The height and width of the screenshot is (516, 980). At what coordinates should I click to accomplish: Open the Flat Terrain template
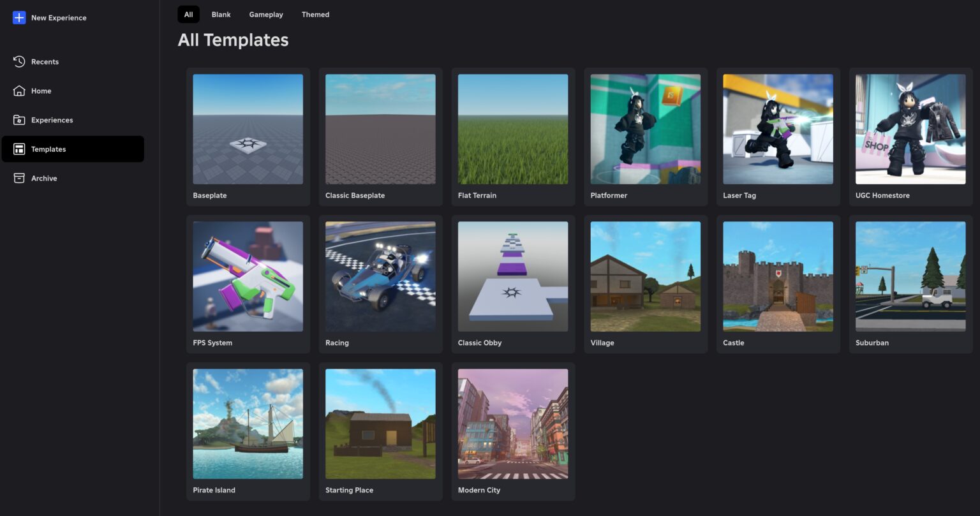513,129
